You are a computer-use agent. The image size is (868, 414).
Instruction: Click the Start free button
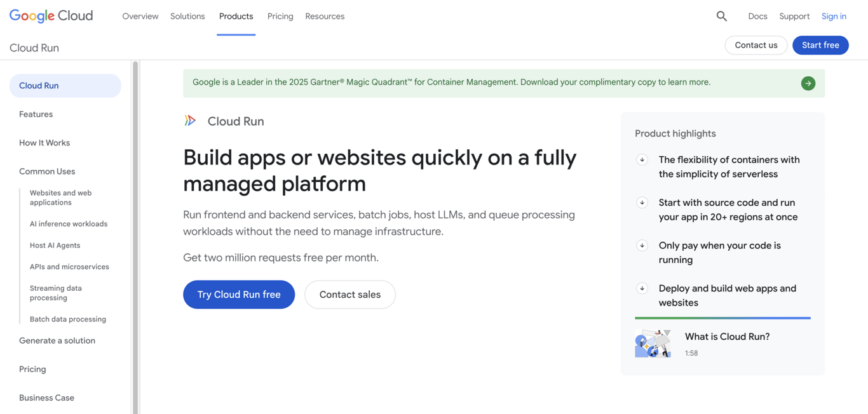(820, 45)
